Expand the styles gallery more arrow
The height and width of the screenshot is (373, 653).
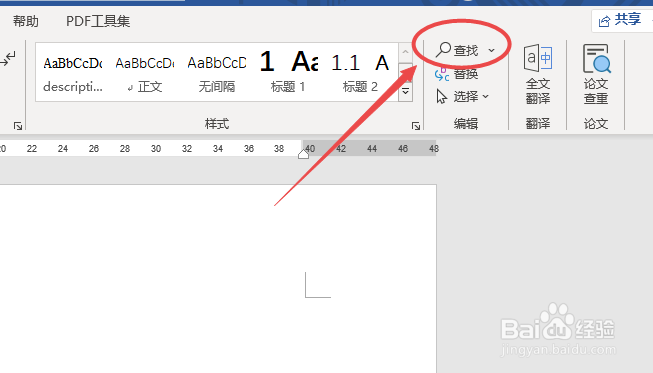pos(406,92)
